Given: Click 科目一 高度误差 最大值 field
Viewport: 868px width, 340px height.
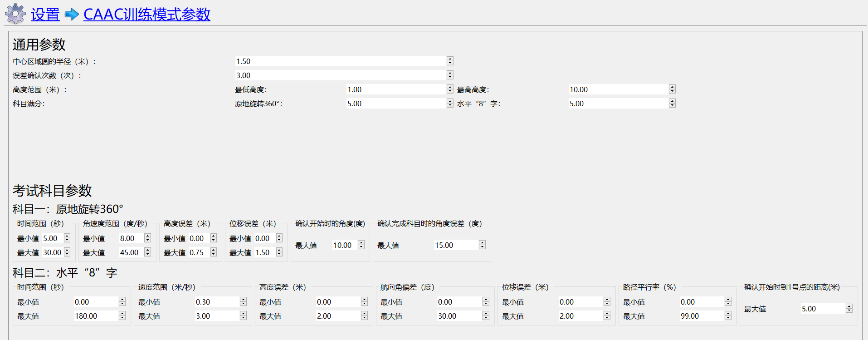Looking at the screenshot, I should tap(199, 252).
